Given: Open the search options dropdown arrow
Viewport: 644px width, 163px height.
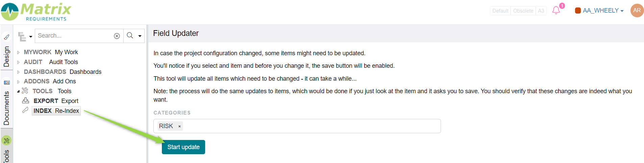Looking at the screenshot, I should pos(140,36).
